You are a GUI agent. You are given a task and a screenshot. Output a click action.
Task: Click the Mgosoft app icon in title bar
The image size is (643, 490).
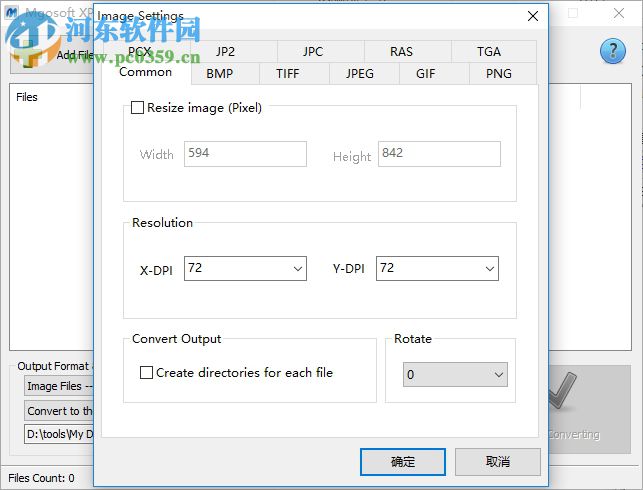11,13
